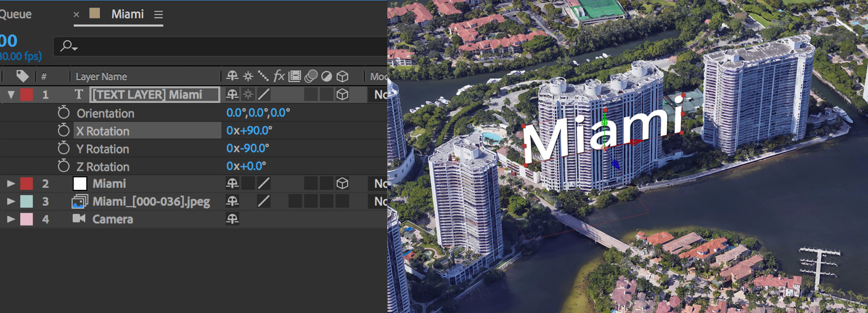The height and width of the screenshot is (313, 868).
Task: Click the Z Rotation stopwatch icon
Action: tap(63, 166)
